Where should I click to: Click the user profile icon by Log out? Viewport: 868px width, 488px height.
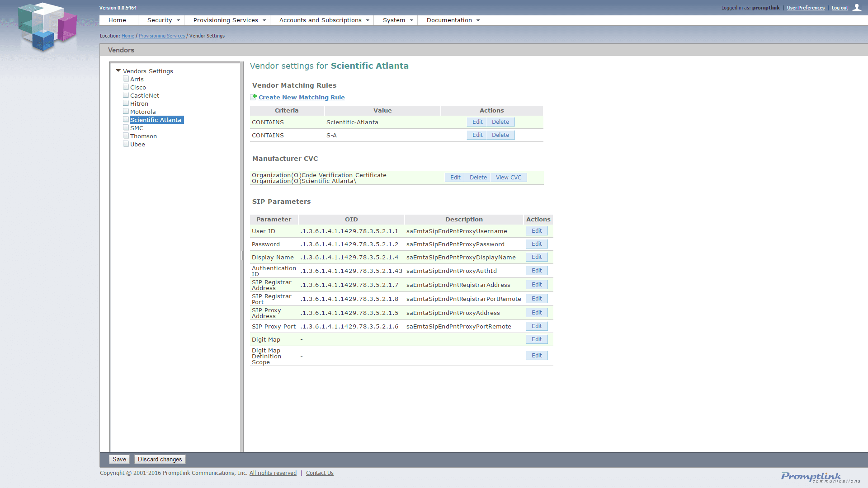[x=857, y=8]
